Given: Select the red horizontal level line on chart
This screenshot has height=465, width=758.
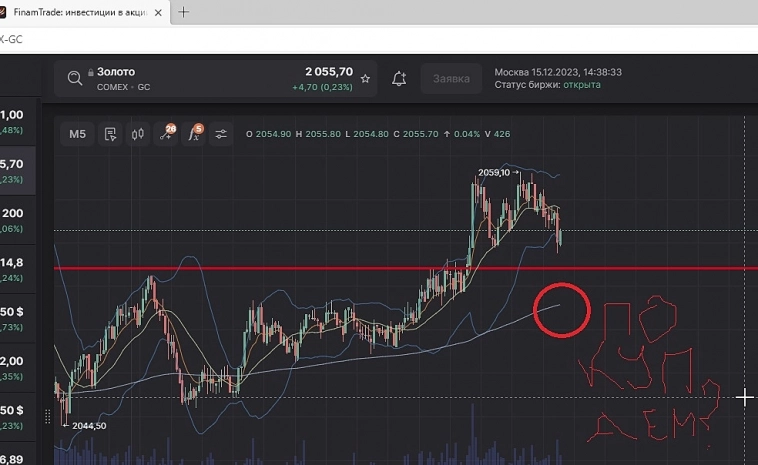Looking at the screenshot, I should tap(406, 268).
